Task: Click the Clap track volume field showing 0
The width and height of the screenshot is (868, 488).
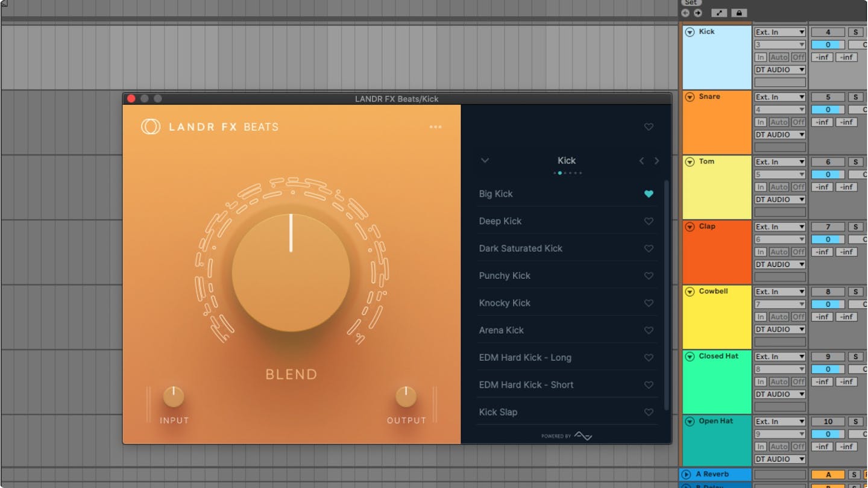Action: click(x=828, y=239)
